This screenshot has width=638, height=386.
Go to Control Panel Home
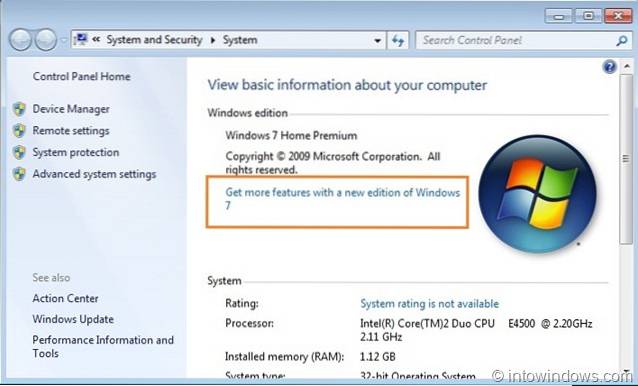(81, 76)
